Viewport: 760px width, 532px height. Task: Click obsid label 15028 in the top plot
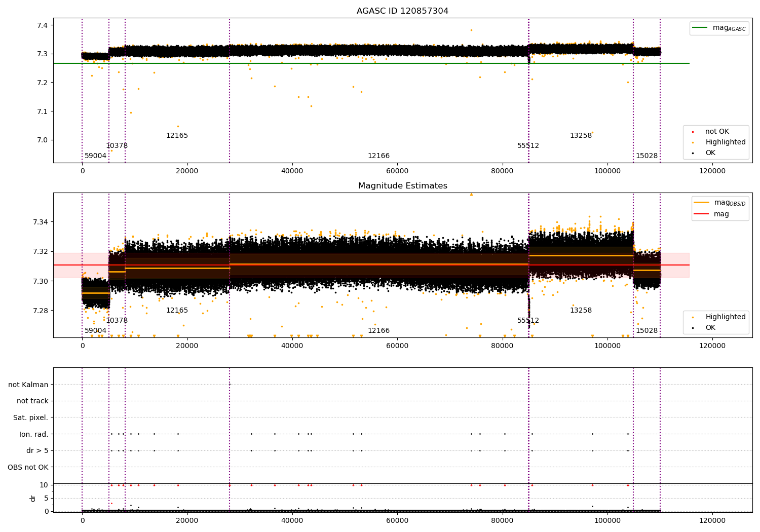pyautogui.click(x=647, y=156)
